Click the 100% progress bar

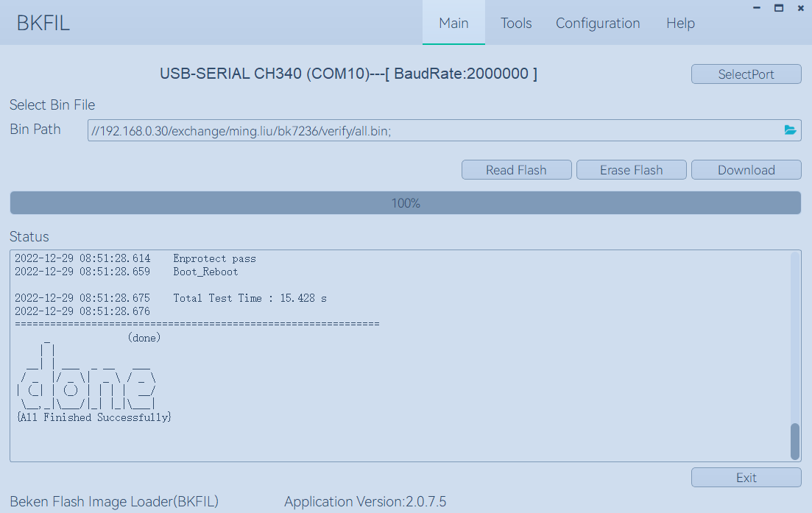[x=405, y=203]
